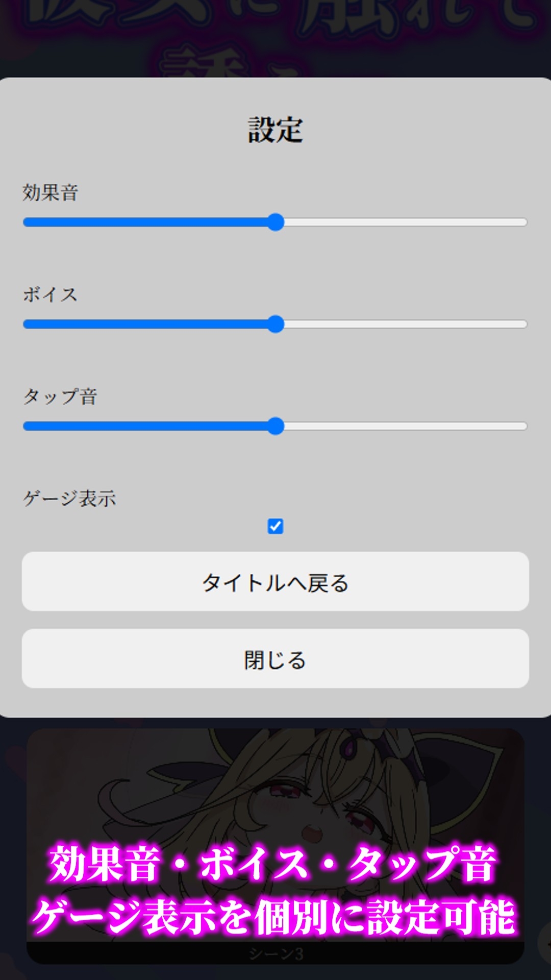Click the gray unfilled part of タップ音 slider

coord(406,426)
